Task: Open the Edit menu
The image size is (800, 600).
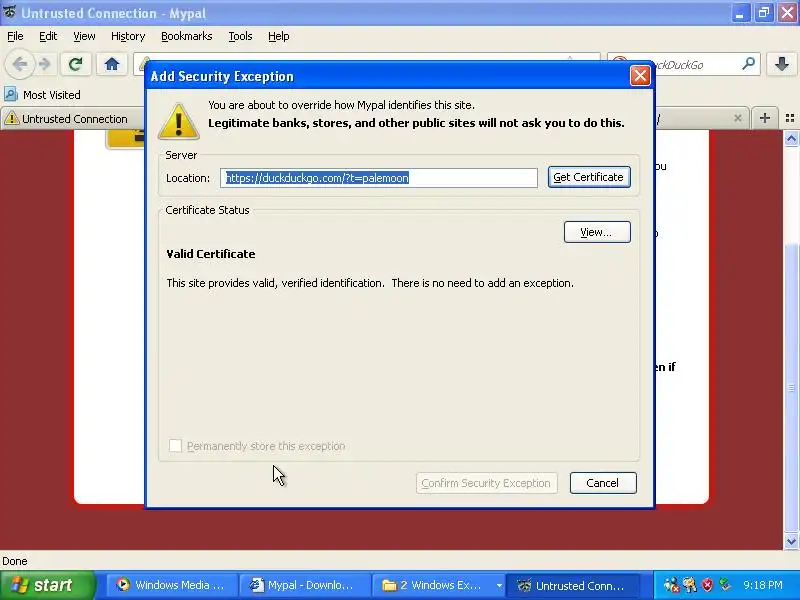Action: (x=48, y=36)
